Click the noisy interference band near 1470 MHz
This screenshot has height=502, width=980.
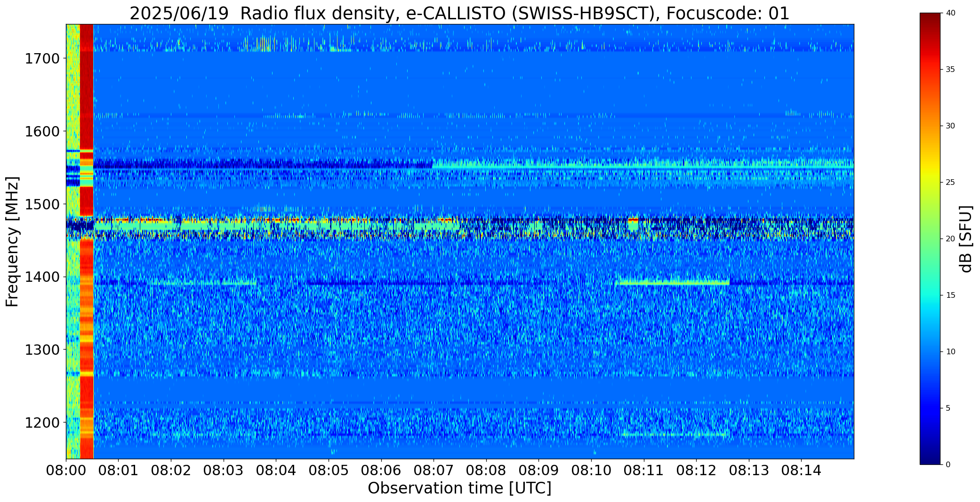[474, 227]
